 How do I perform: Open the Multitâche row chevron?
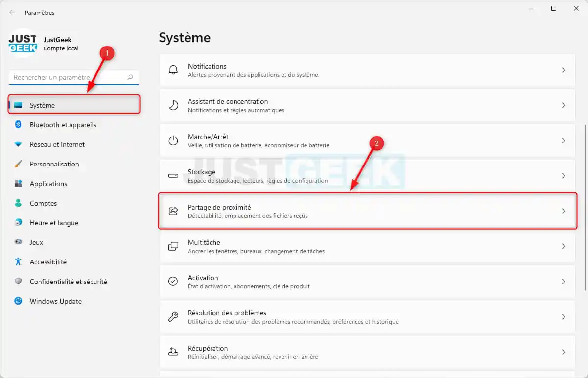click(x=564, y=246)
